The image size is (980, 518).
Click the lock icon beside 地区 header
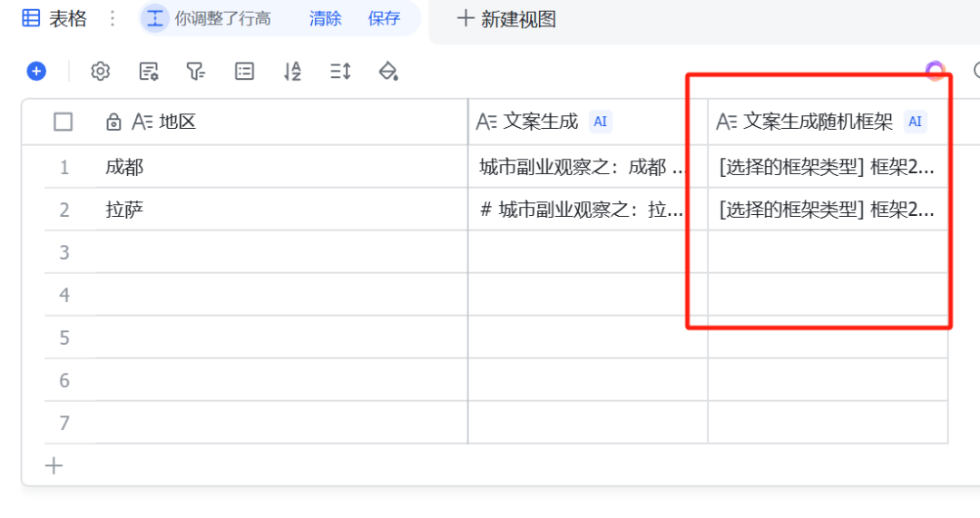pyautogui.click(x=114, y=122)
